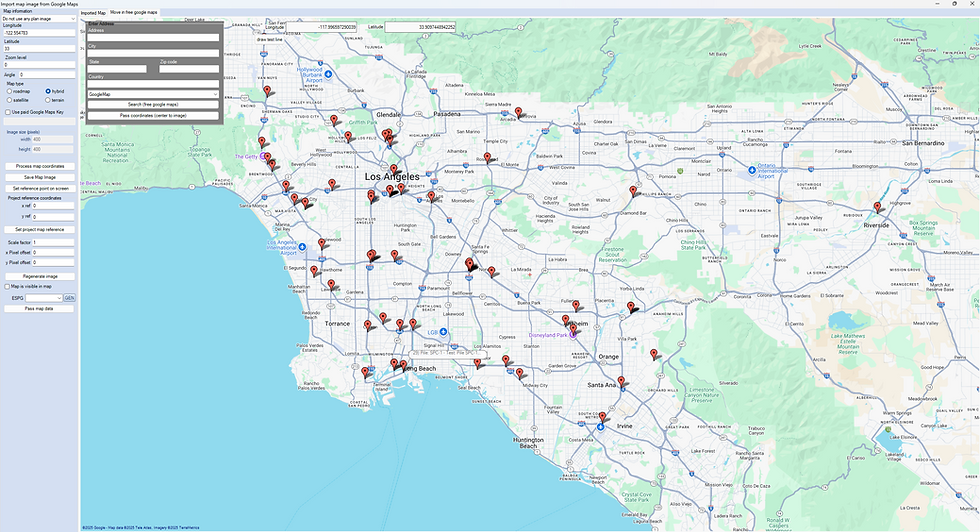Click the Disneyland Park marker icon
Screen dimensions: 980x532
click(x=572, y=335)
